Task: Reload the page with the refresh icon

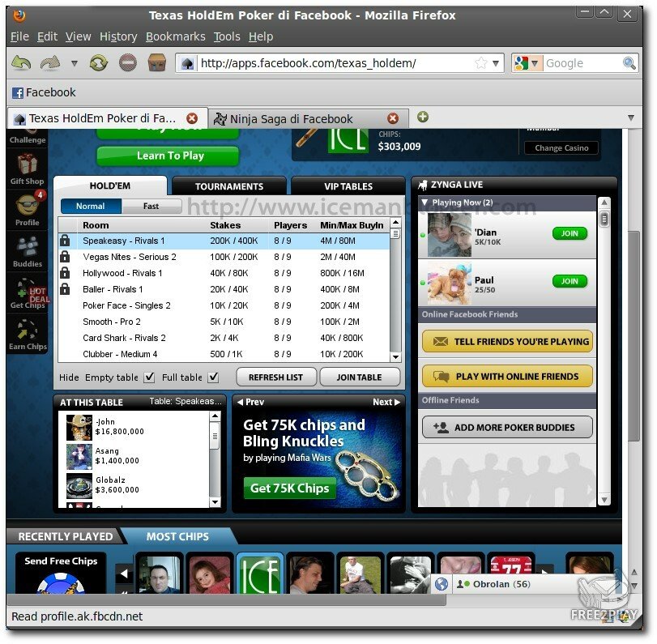Action: coord(99,63)
